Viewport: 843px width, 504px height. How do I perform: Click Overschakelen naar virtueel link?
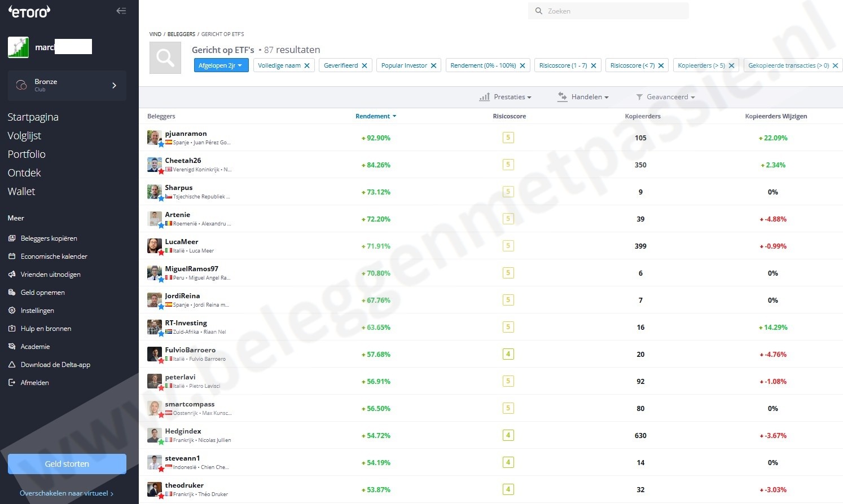[67, 493]
